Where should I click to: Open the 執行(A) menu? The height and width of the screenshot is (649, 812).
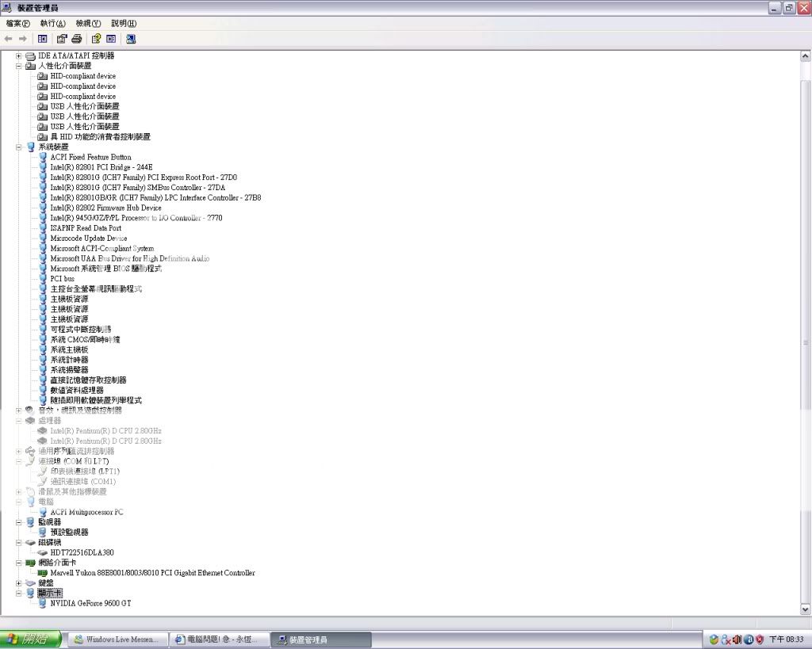(53, 23)
